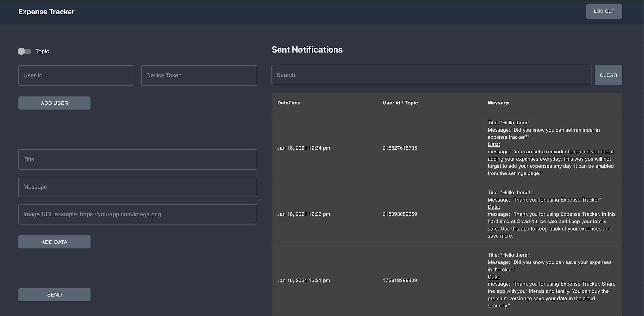Enable the Topic toggle switch
The height and width of the screenshot is (316, 644).
click(x=25, y=51)
